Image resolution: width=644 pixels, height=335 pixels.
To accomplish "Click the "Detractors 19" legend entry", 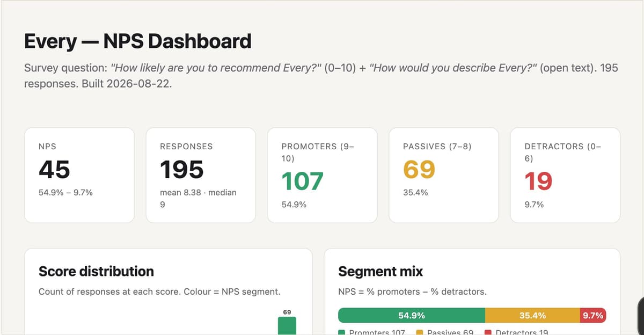I will pos(516,332).
